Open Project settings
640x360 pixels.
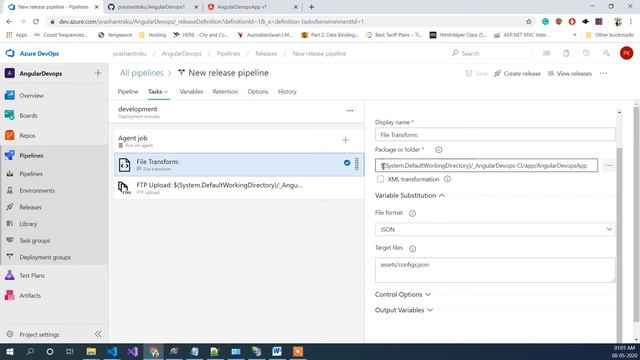pyautogui.click(x=39, y=335)
